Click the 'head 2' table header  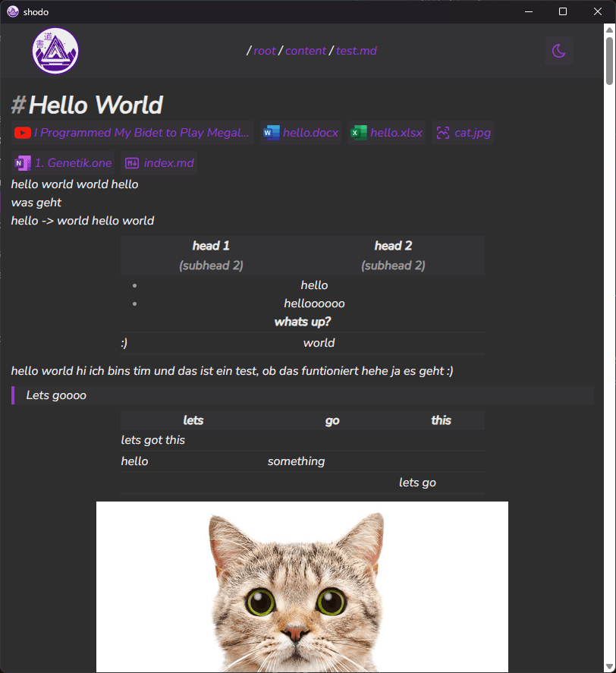click(x=393, y=246)
